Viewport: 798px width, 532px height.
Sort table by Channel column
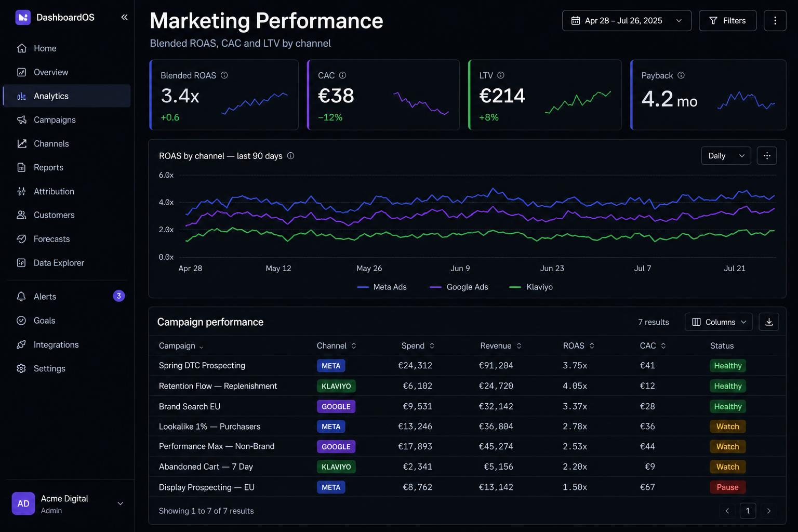337,346
